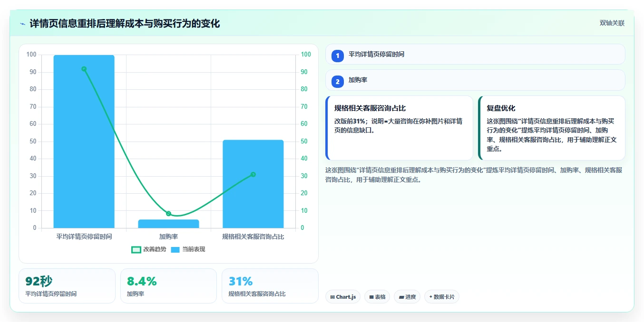Select the number 2 badge for 加购率
644x322 pixels.
[x=338, y=82]
